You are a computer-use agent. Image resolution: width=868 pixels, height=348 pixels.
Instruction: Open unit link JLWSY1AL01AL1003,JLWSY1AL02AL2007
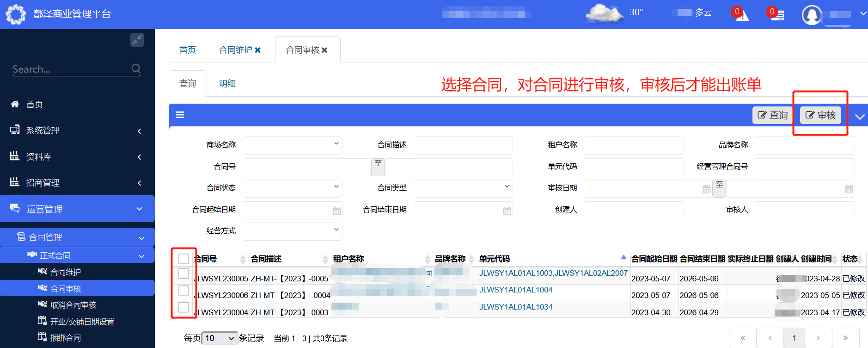(x=553, y=273)
